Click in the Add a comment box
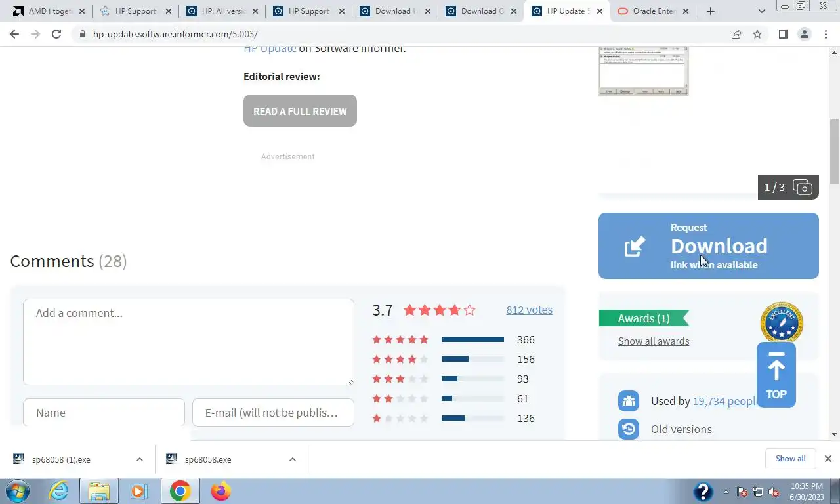The height and width of the screenshot is (504, 840). 188,342
